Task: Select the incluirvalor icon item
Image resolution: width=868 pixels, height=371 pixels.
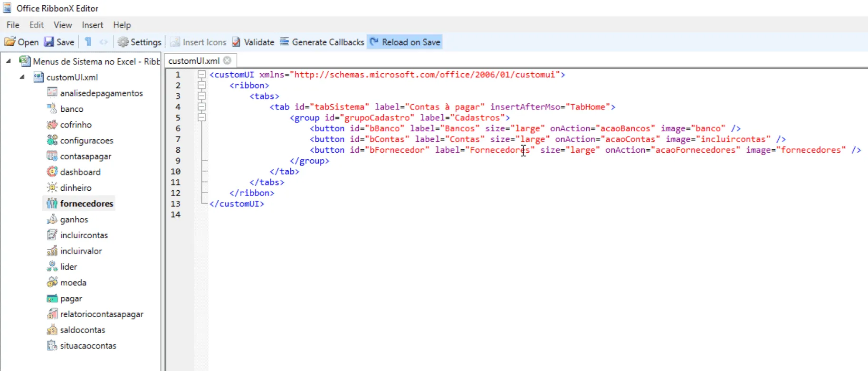Action: tap(75, 251)
